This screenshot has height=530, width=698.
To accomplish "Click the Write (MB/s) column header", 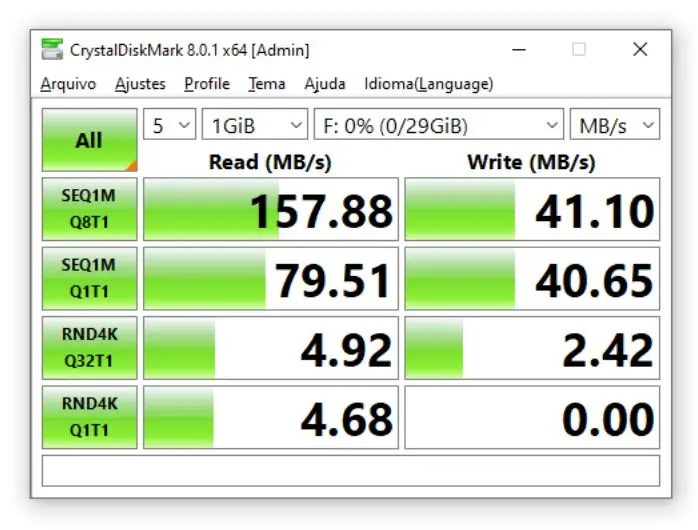I will (532, 162).
